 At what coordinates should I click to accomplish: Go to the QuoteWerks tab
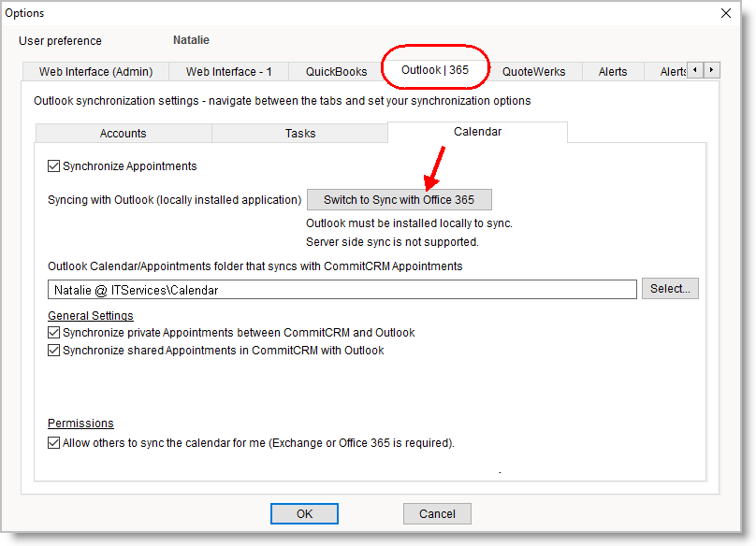click(x=533, y=72)
